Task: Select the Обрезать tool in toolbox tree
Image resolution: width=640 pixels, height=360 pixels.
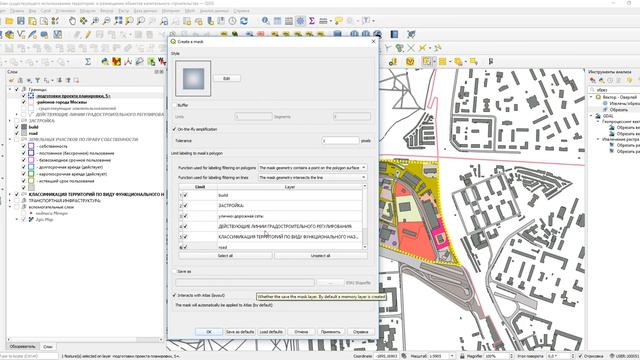Action: (x=619, y=110)
